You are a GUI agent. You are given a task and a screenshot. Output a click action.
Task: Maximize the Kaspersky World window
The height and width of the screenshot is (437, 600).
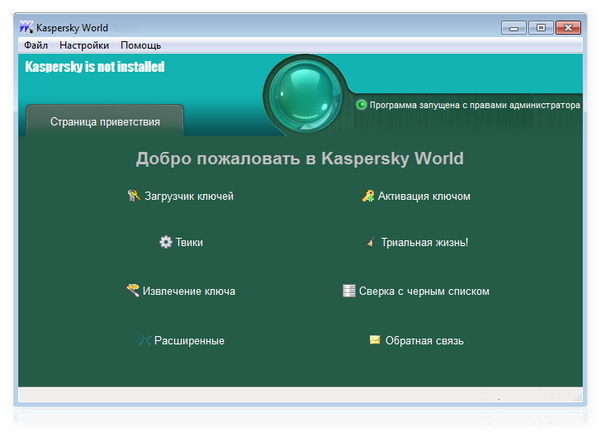541,27
